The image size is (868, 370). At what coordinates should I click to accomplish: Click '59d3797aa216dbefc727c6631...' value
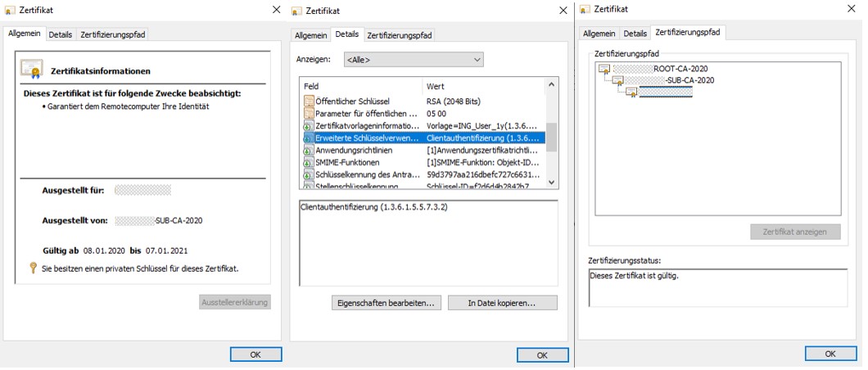[x=482, y=175]
